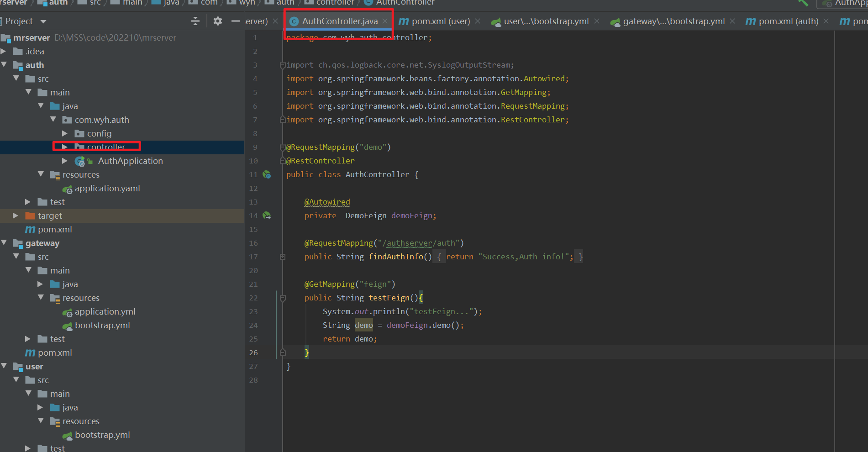
Task: Click the AuthController class name in code
Action: 377,174
